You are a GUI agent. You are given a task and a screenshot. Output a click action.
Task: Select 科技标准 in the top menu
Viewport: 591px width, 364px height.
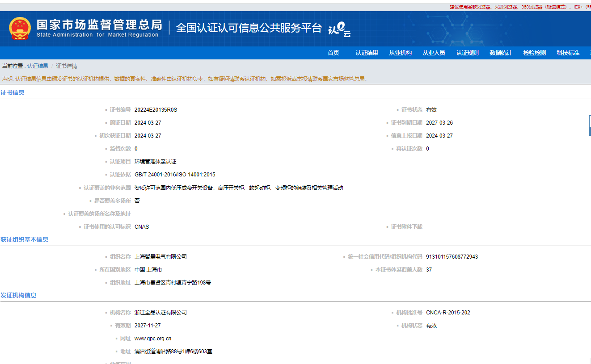[x=568, y=53]
